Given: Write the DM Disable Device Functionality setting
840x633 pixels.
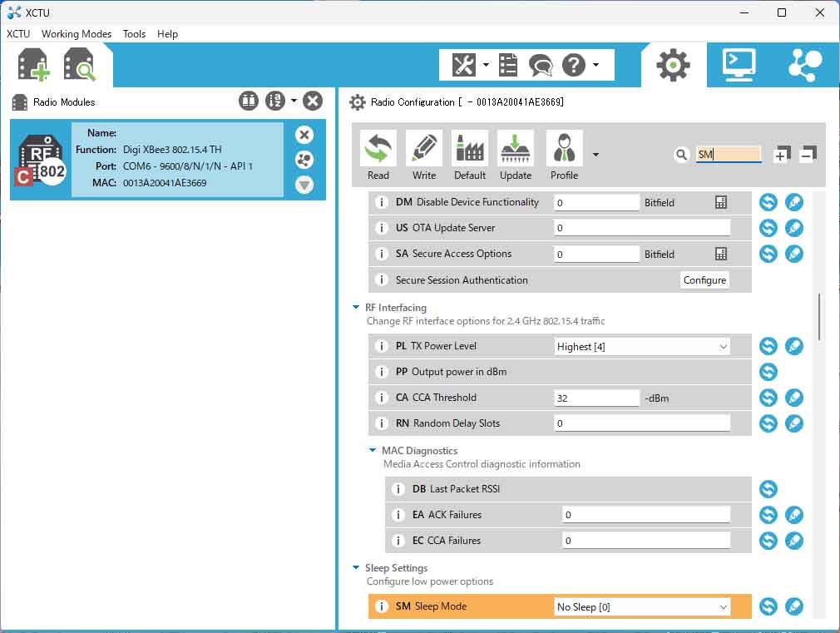Looking at the screenshot, I should click(794, 202).
